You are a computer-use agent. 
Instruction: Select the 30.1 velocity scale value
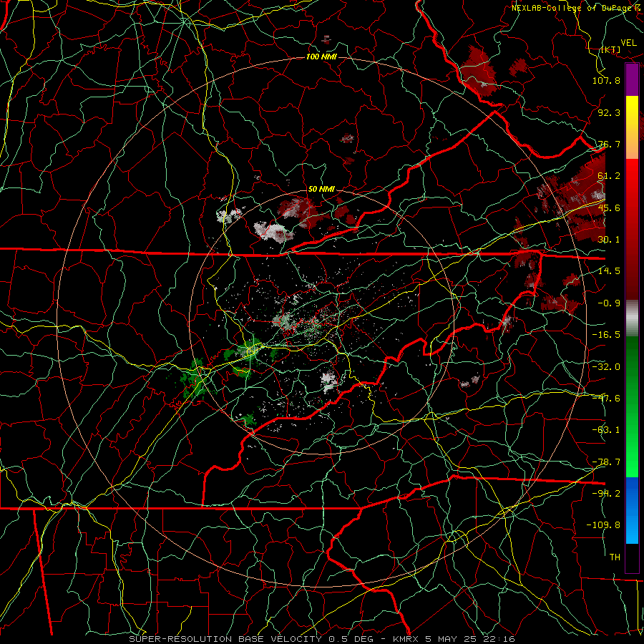609,240
